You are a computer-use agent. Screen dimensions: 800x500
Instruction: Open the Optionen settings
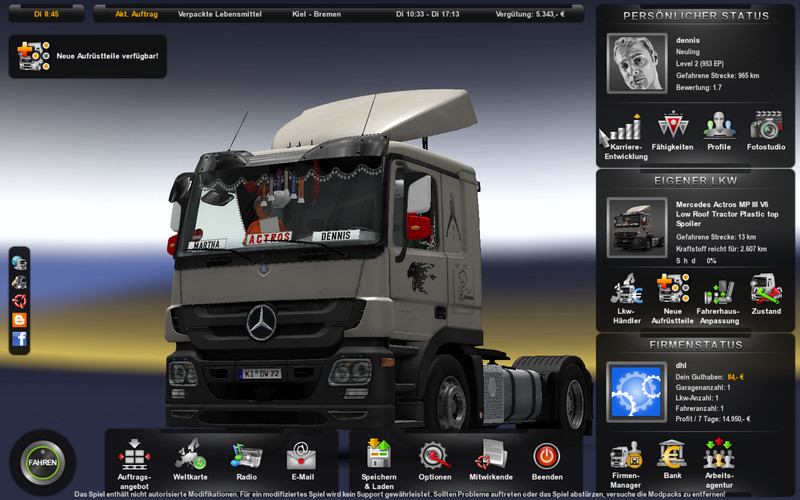pos(435,461)
